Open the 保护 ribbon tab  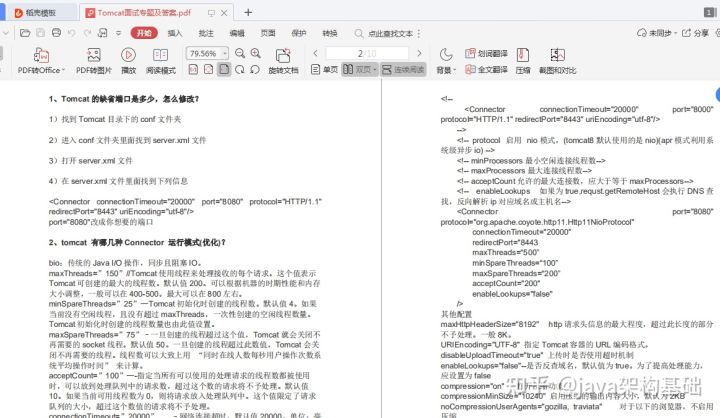click(299, 33)
